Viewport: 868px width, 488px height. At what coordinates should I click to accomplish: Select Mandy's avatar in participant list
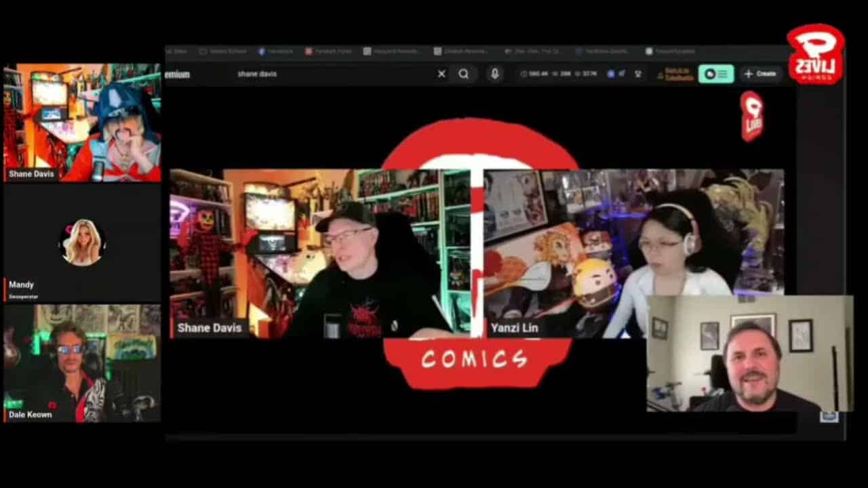click(82, 242)
